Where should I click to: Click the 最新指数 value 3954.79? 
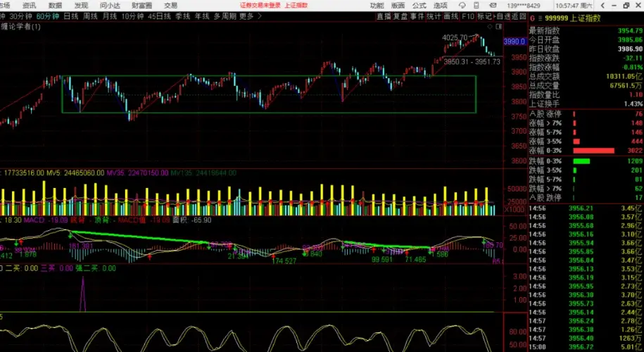tap(631, 31)
